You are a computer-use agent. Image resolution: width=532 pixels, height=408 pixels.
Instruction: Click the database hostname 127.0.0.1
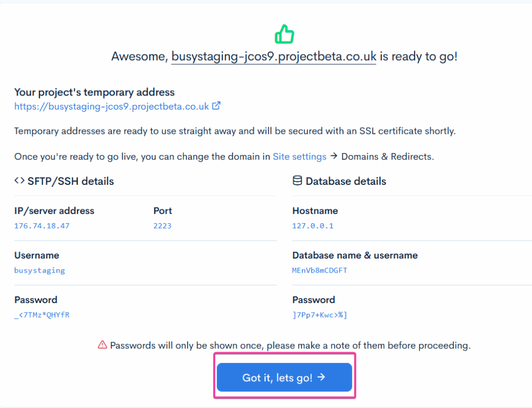(313, 226)
